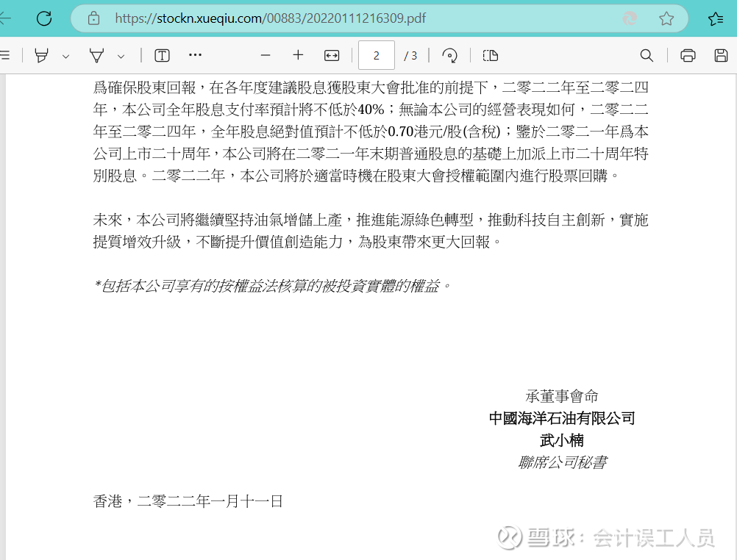Click the title 聯席公司秘書
Image resolution: width=737 pixels, height=560 pixels.
[x=562, y=462]
